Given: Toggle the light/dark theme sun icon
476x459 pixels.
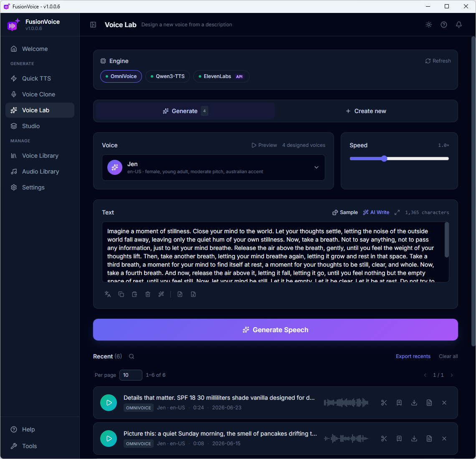Looking at the screenshot, I should 429,25.
